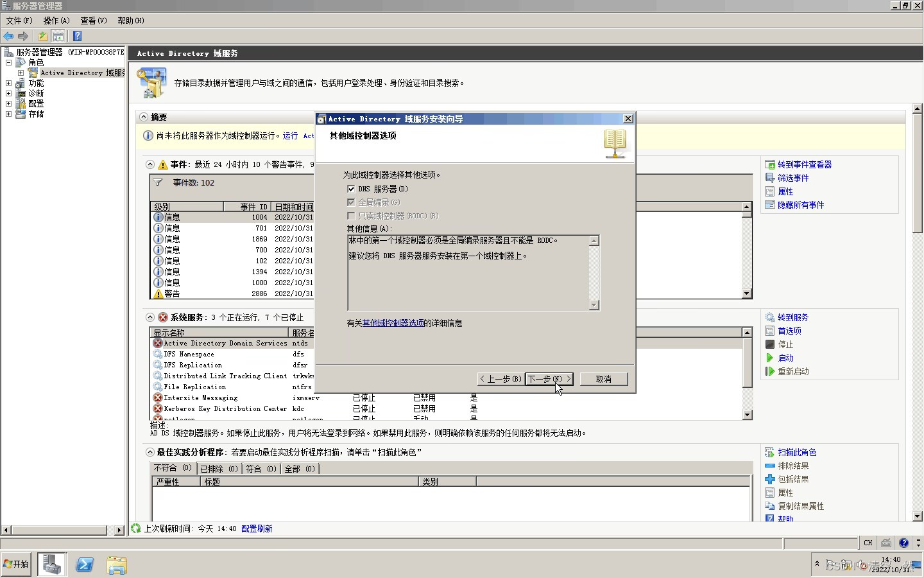Screen dimensions: 924x578
Task: Click the 排除结果 minus icon
Action: [770, 466]
